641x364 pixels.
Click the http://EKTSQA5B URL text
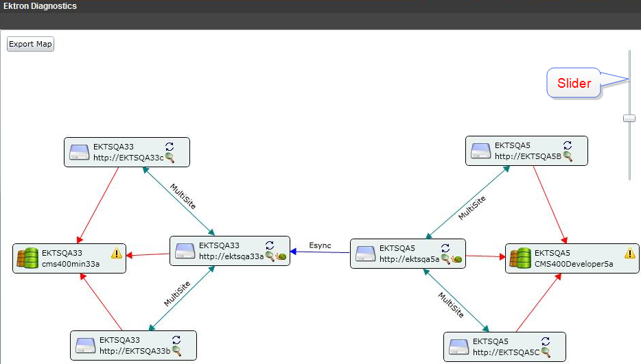point(528,156)
